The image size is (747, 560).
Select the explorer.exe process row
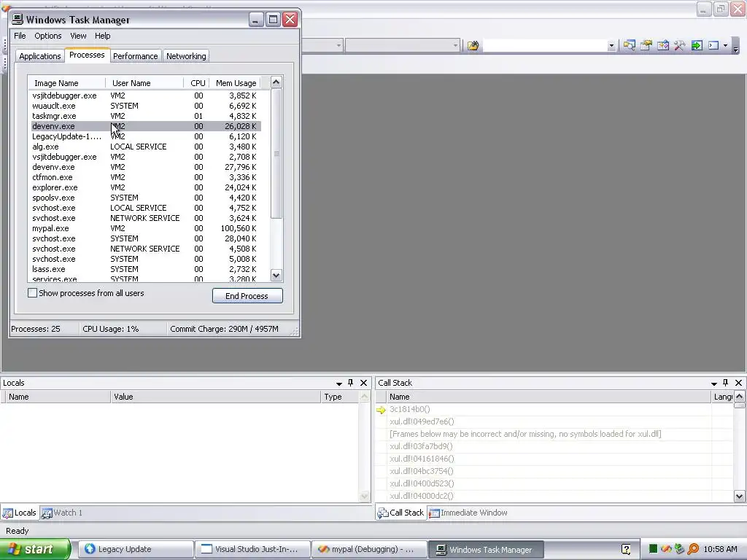point(146,187)
